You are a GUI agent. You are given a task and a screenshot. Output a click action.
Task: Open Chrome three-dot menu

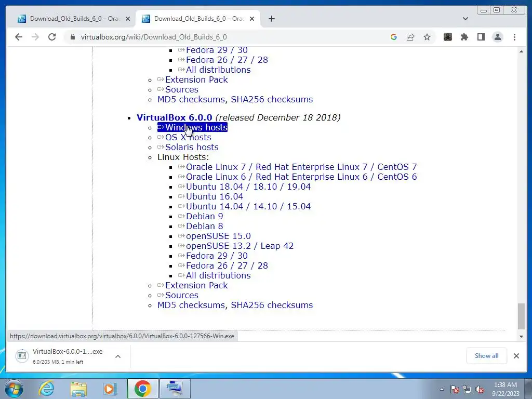[514, 37]
